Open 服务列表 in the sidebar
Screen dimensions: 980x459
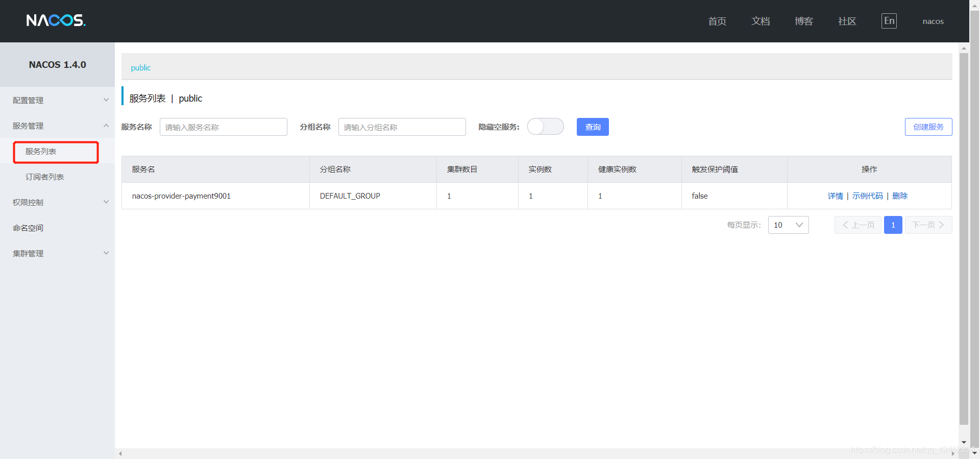click(x=41, y=152)
